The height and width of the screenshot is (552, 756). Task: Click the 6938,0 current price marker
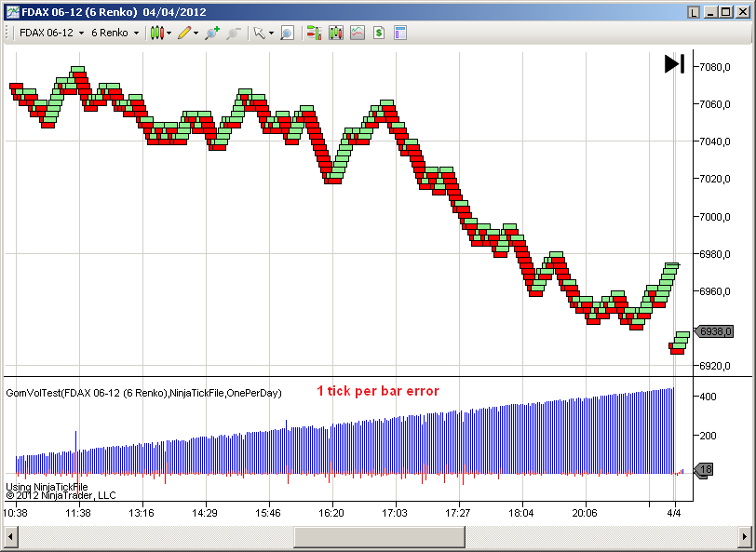(714, 331)
